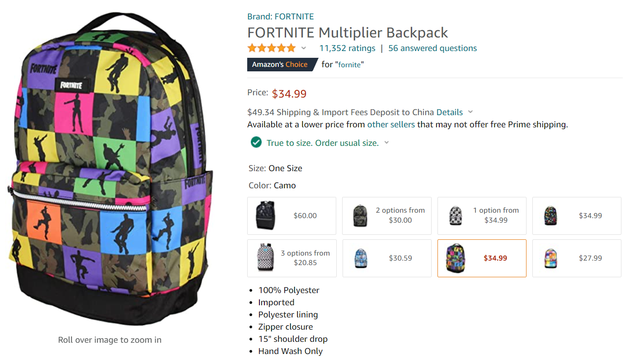This screenshot has height=359, width=644.
Task: Pick the rainbow backpack priced $27.99
Action: coord(577,258)
